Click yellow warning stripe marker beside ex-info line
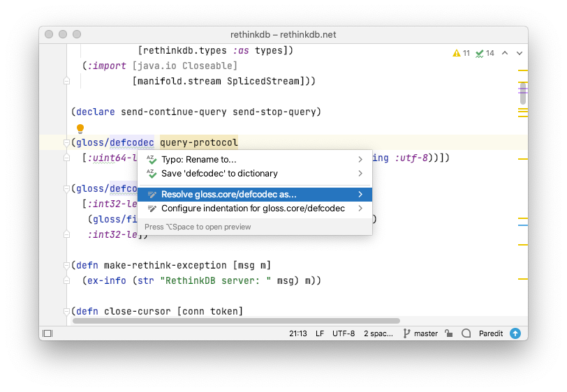 (x=523, y=279)
